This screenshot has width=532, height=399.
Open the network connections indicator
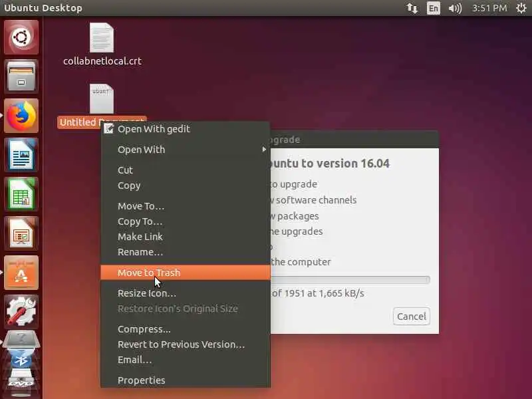tap(412, 8)
